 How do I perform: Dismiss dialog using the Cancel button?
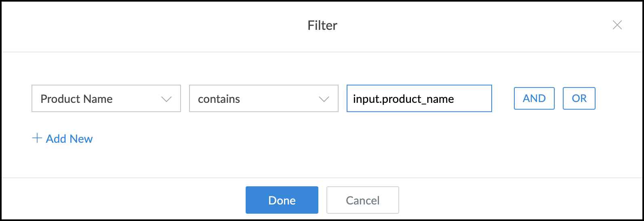pyautogui.click(x=362, y=200)
